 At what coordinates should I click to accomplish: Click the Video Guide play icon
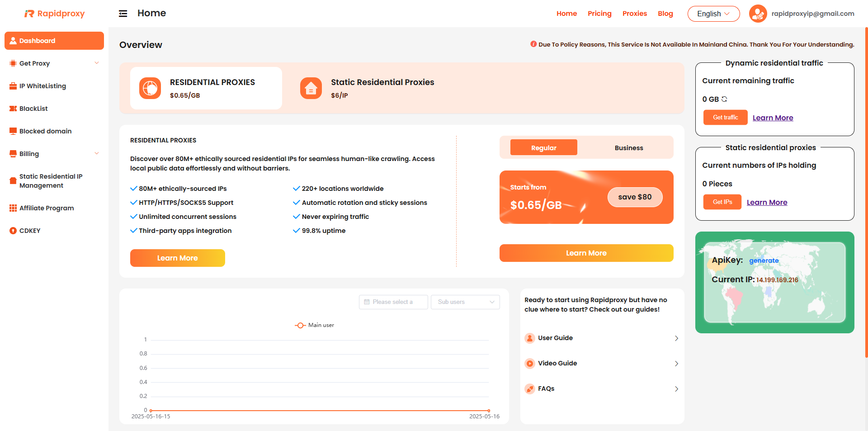[530, 363]
